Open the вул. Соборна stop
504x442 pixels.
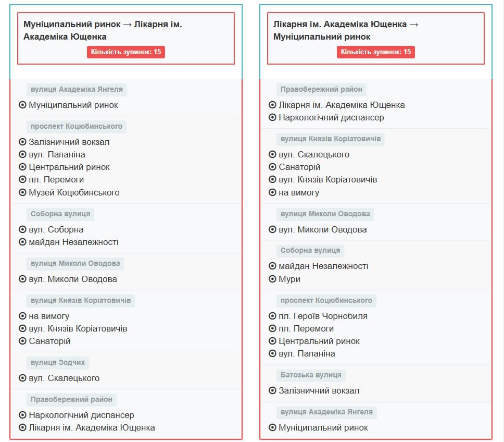click(56, 229)
